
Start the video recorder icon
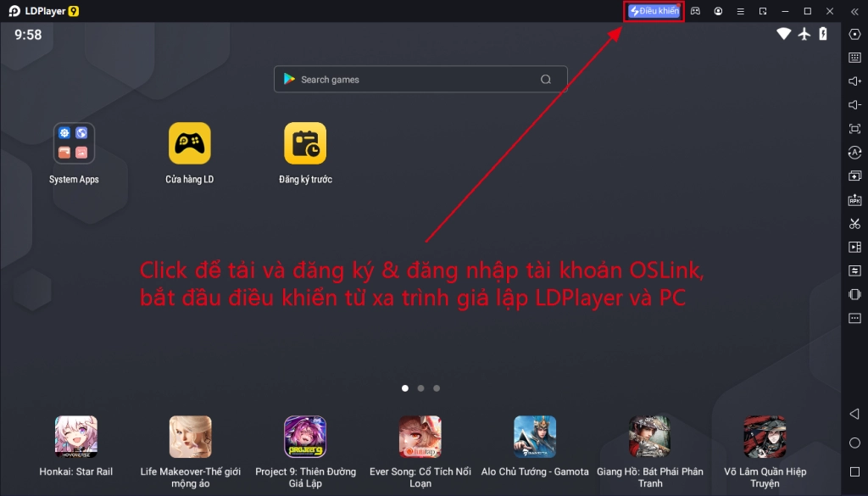(x=854, y=247)
